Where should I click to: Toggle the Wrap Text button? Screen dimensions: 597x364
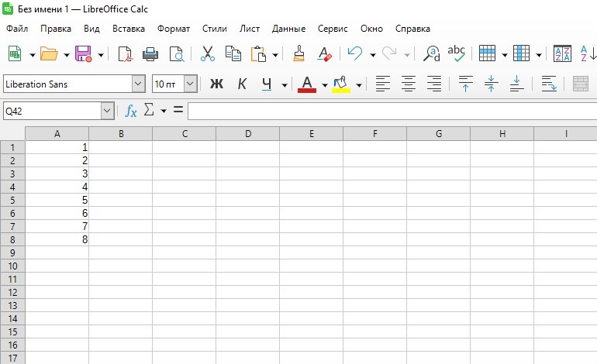click(x=549, y=84)
